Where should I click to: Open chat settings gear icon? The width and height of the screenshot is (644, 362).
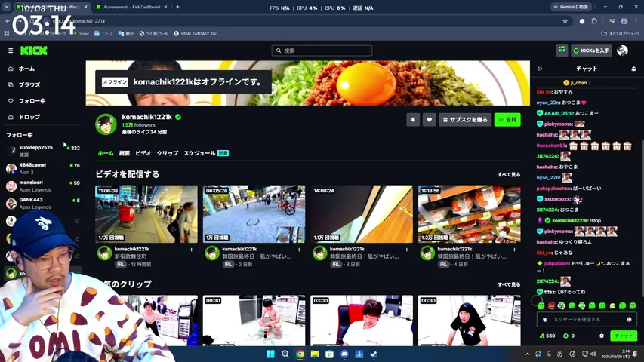point(602,336)
